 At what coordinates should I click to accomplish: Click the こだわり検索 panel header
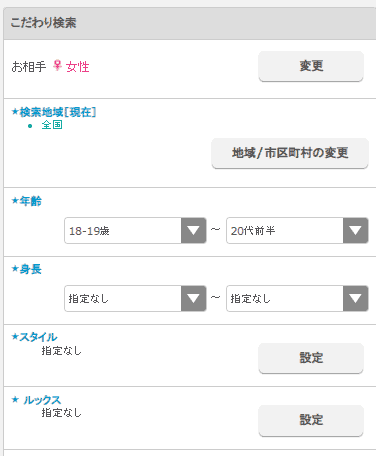(190, 23)
